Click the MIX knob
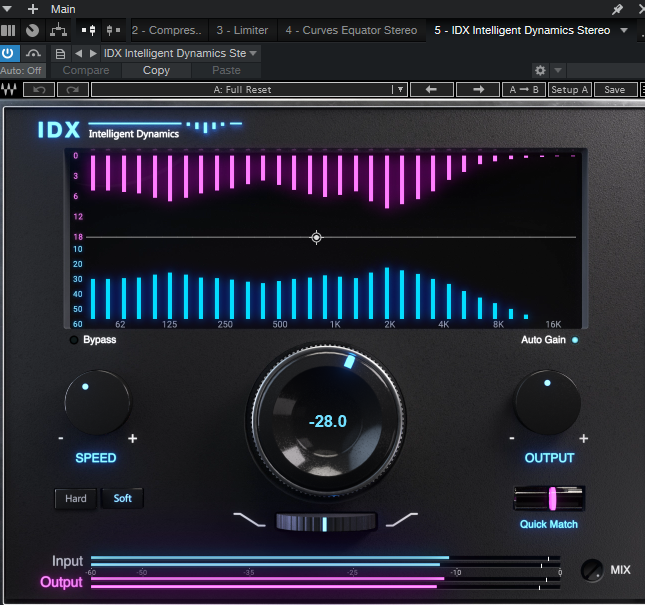 point(592,570)
